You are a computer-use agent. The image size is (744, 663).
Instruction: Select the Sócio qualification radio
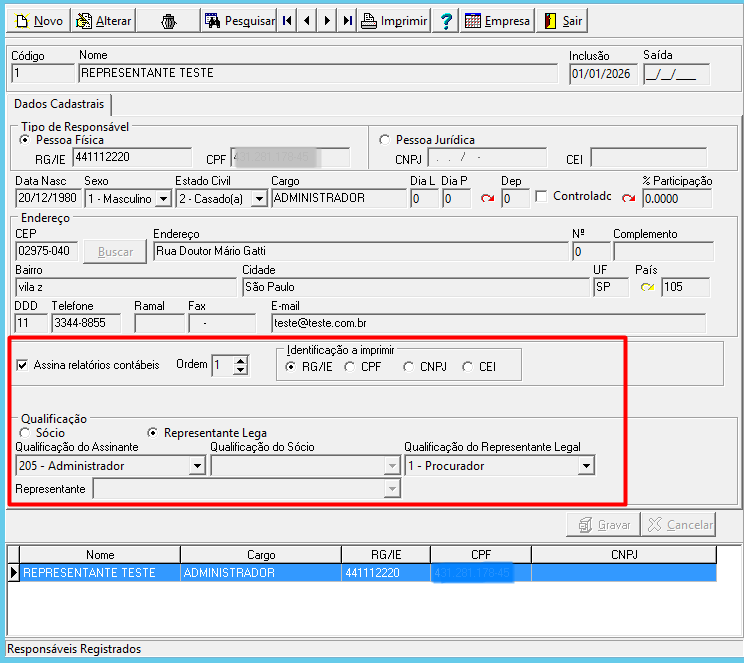coord(24,433)
